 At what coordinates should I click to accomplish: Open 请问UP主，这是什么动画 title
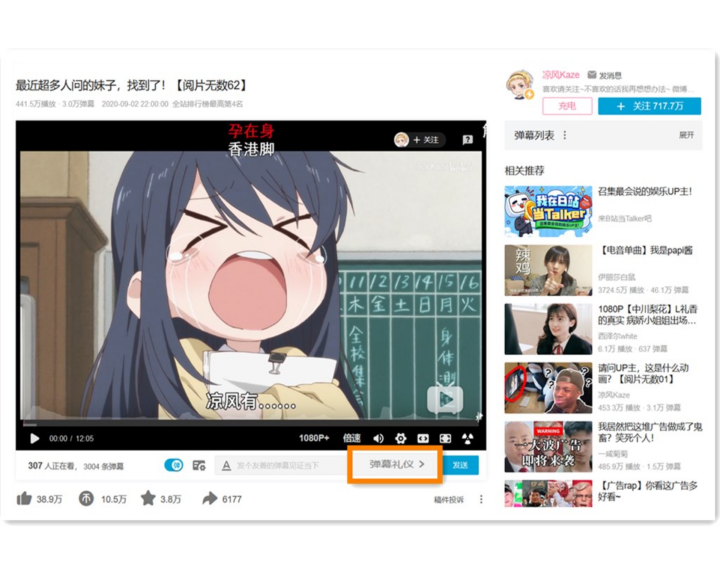(x=643, y=373)
